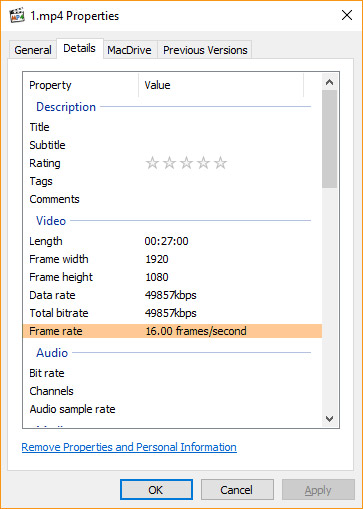The width and height of the screenshot is (363, 509).
Task: Select the Bit rate property row
Action: pos(172,373)
